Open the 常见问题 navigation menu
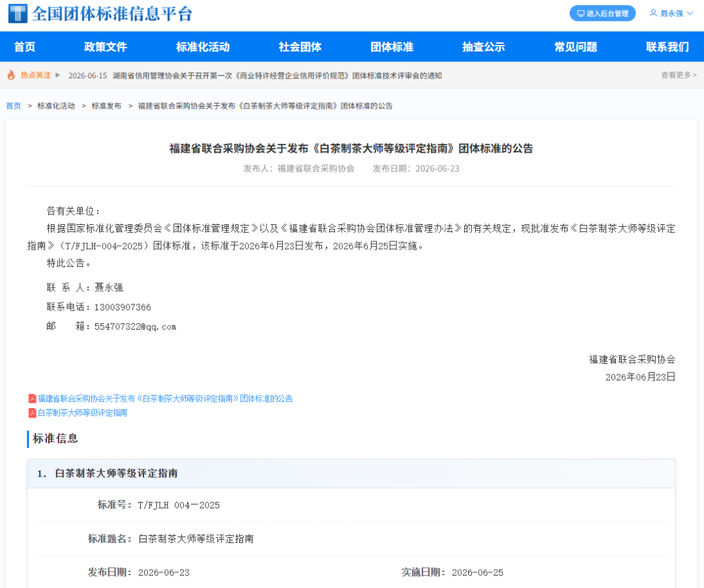Viewport: 704px width, 588px height. (x=576, y=47)
